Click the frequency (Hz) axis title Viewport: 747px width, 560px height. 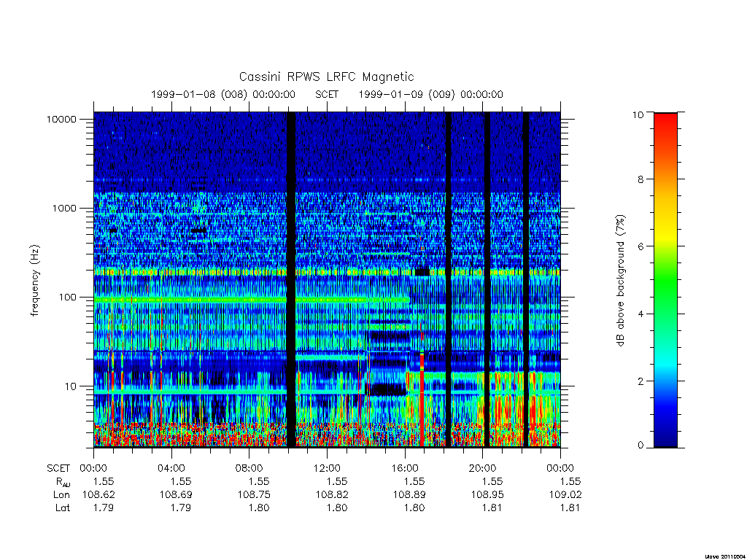(35, 280)
